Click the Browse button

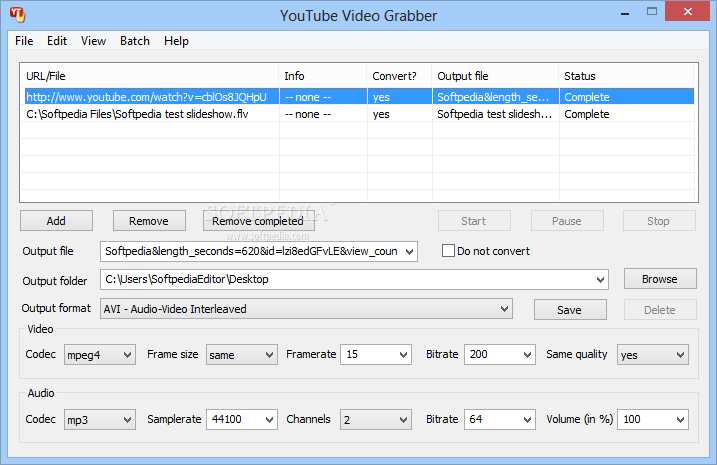click(659, 279)
